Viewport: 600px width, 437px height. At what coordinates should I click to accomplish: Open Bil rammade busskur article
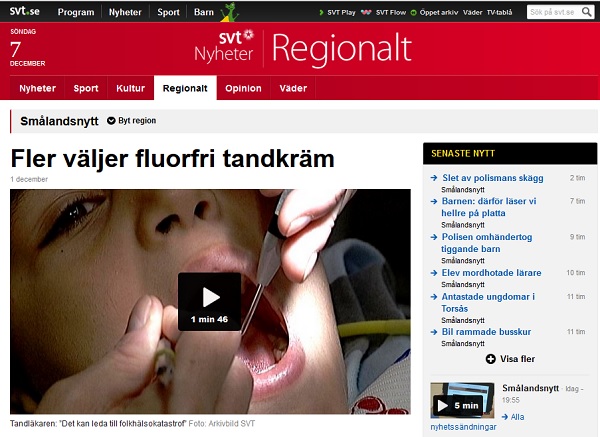486,332
